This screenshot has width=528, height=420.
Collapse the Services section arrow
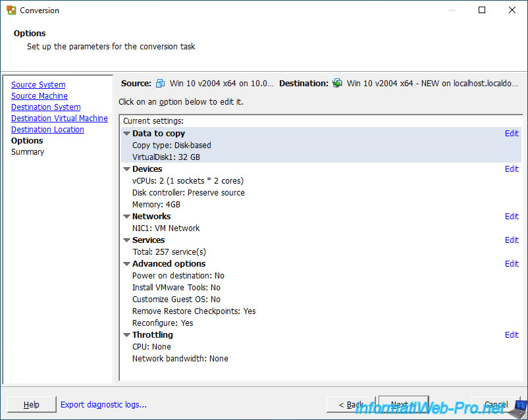(126, 240)
